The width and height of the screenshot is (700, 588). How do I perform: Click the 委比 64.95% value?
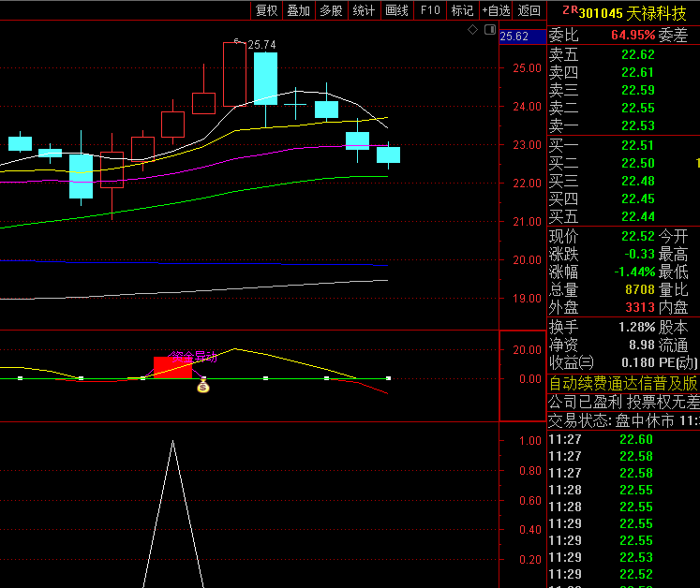click(633, 35)
